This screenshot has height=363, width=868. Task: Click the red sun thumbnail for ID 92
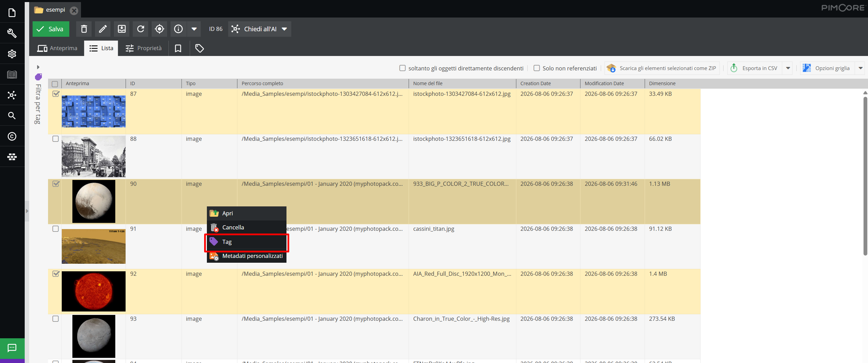[x=94, y=291]
